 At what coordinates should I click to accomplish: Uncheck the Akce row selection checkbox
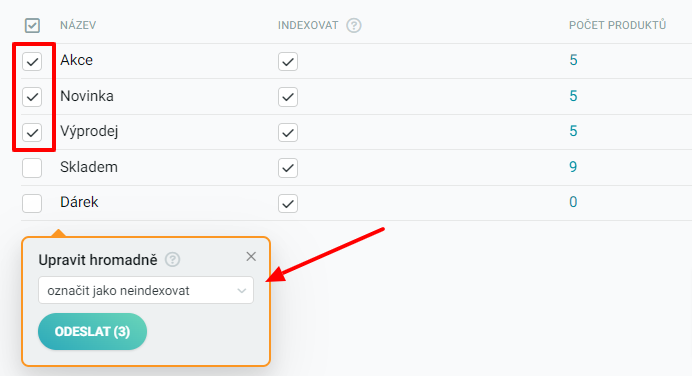click(x=32, y=61)
